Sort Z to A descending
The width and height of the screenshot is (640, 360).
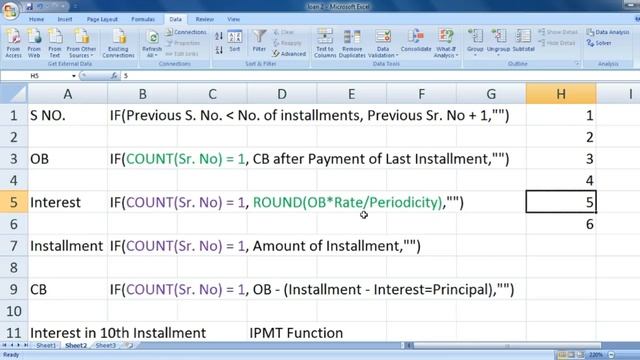click(219, 50)
